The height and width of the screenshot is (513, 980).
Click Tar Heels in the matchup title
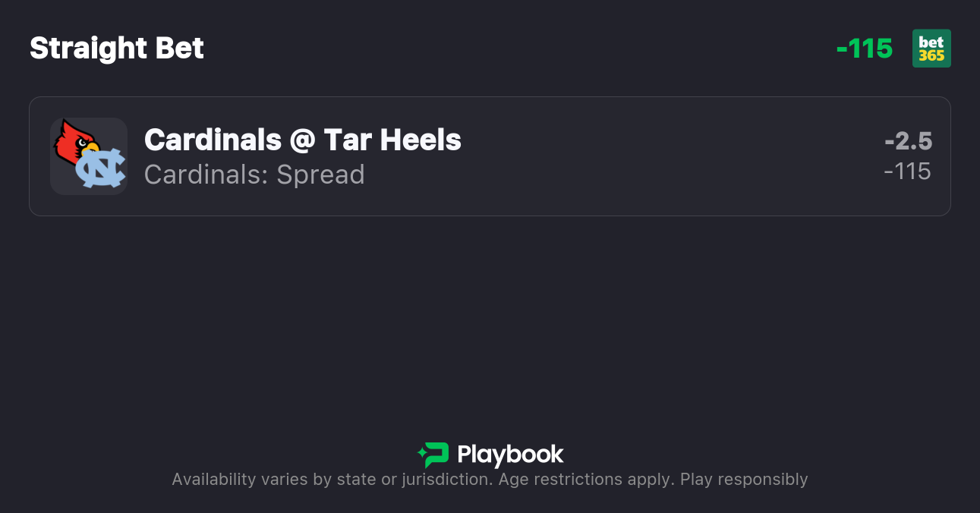392,140
